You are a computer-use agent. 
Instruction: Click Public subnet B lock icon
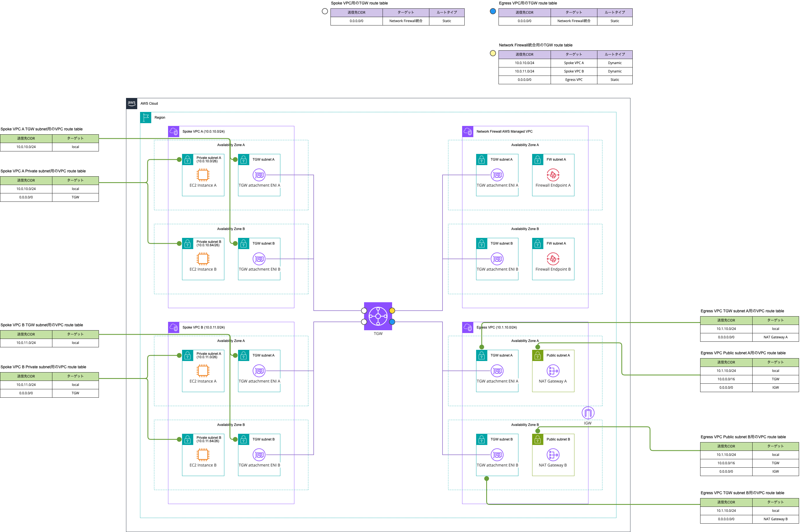(x=538, y=439)
